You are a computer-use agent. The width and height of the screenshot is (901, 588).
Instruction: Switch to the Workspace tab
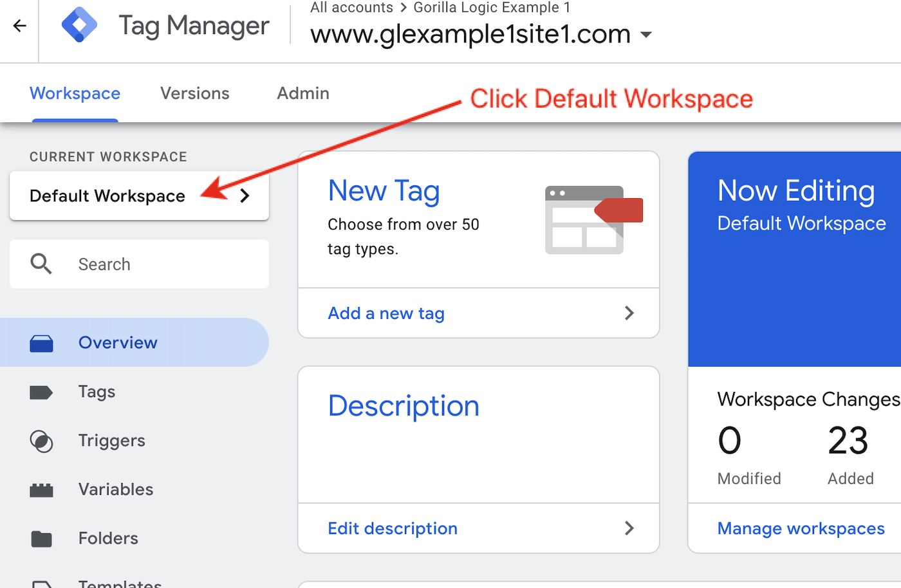[x=75, y=93]
